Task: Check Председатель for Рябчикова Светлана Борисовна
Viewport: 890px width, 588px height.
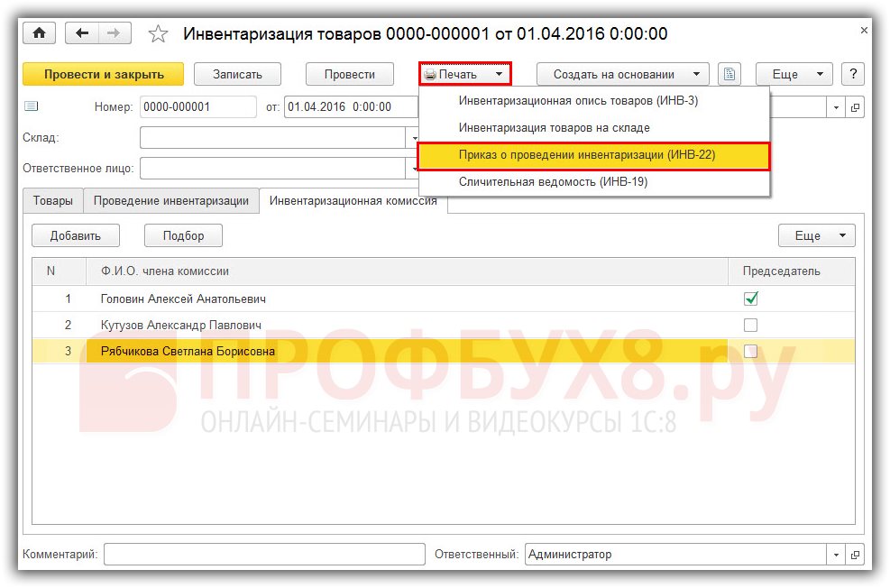Action: (x=750, y=352)
